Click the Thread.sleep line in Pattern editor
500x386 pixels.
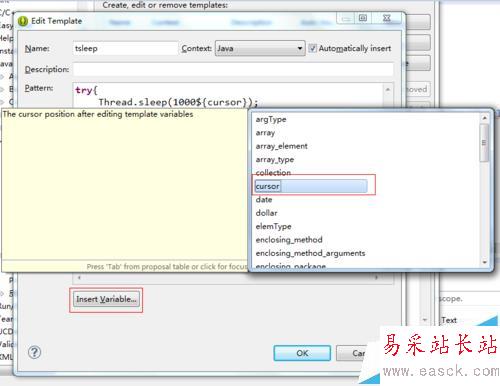[178, 102]
